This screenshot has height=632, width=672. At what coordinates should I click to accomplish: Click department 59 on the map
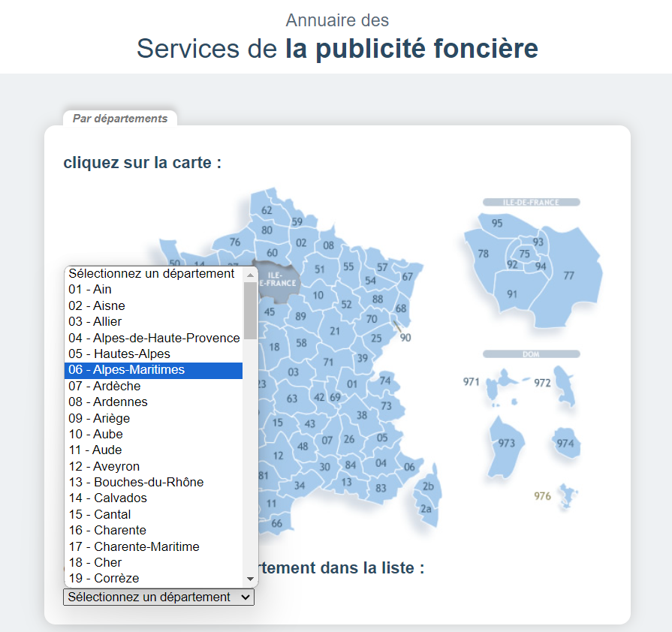(x=297, y=221)
